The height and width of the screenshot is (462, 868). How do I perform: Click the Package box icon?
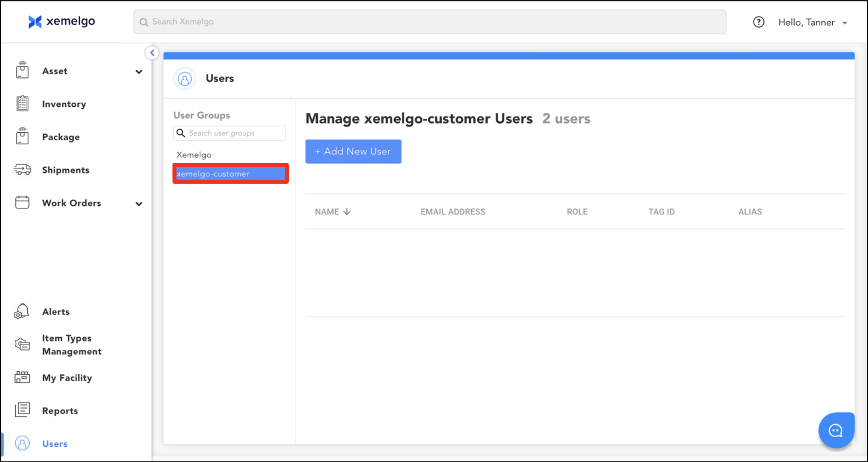22,136
